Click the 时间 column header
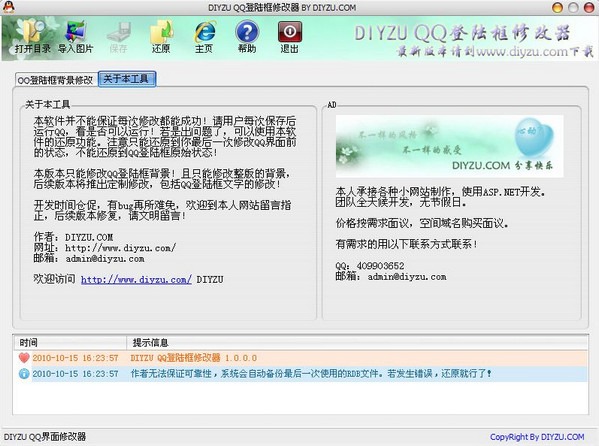 [x=70, y=342]
